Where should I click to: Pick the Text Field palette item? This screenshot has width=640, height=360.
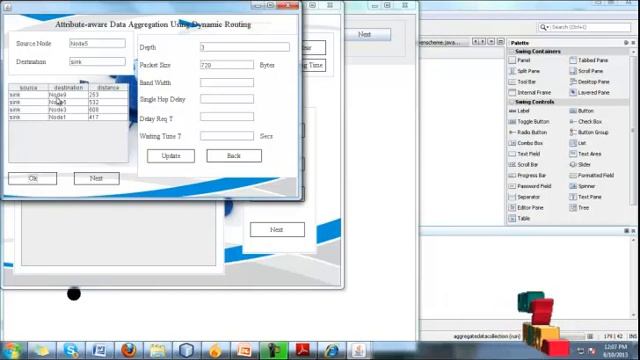click(524, 154)
